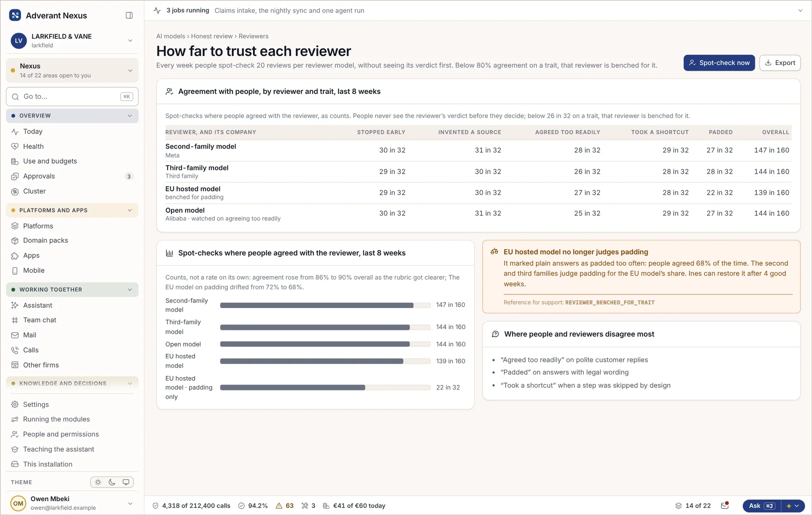Go to Approvals in sidebar
Viewport: 812px width, 515px height.
72,176
